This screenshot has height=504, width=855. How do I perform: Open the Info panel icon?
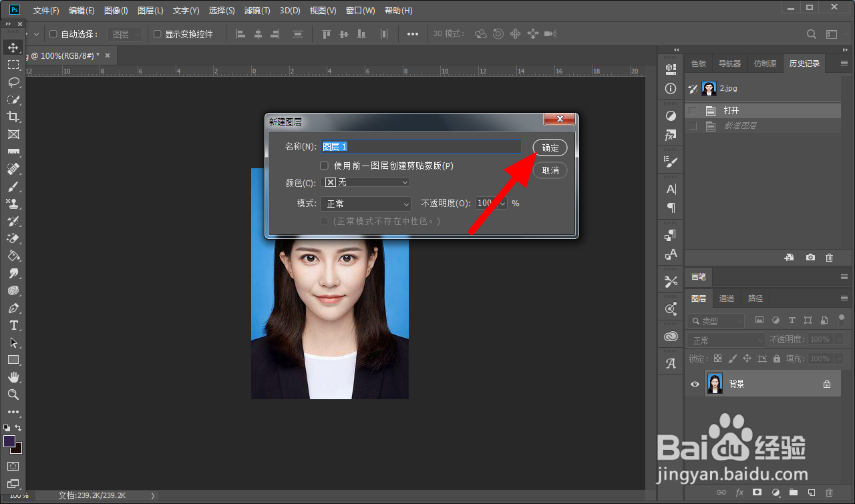(671, 89)
